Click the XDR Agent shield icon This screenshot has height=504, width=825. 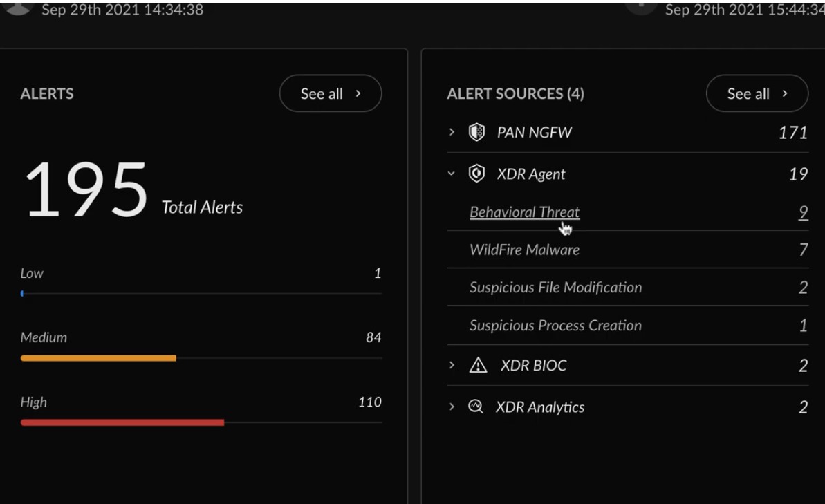pos(476,173)
